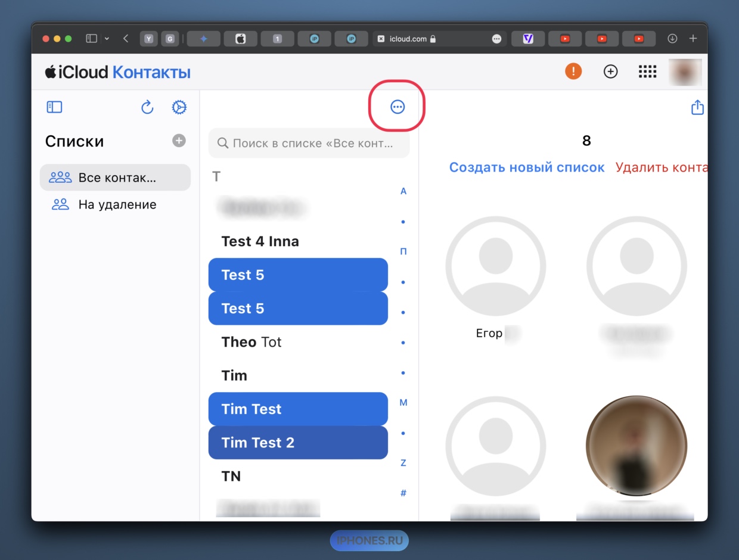Select the На удаление list
Screen dimensions: 739x560
point(115,204)
